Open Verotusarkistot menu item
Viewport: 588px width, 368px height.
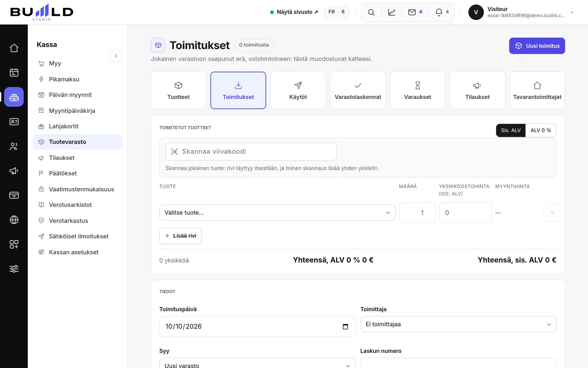click(78, 205)
